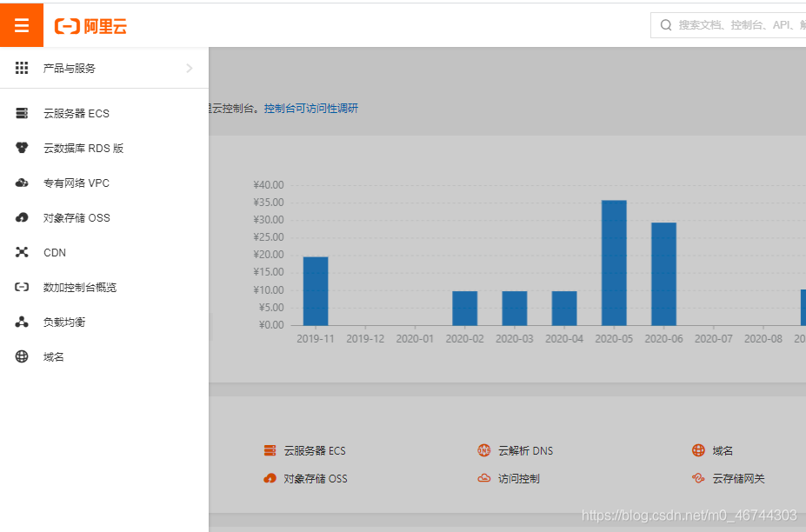Click the orange ECS icon in main panel

tap(270, 451)
